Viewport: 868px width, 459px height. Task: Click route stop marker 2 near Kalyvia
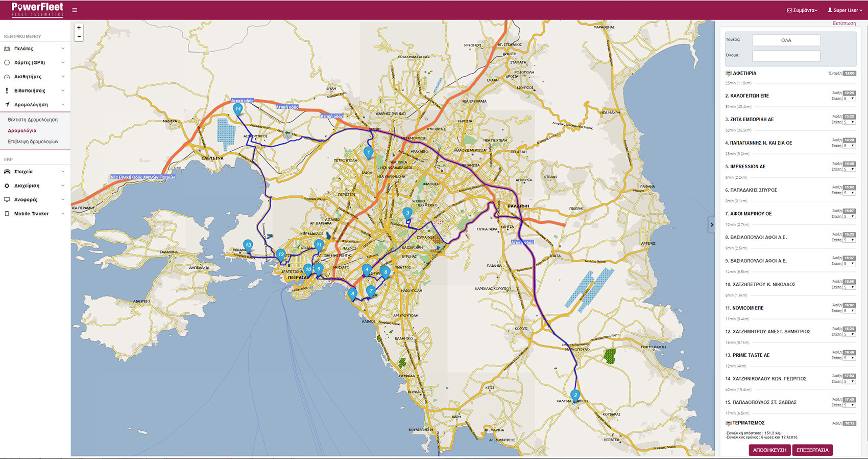coord(575,395)
